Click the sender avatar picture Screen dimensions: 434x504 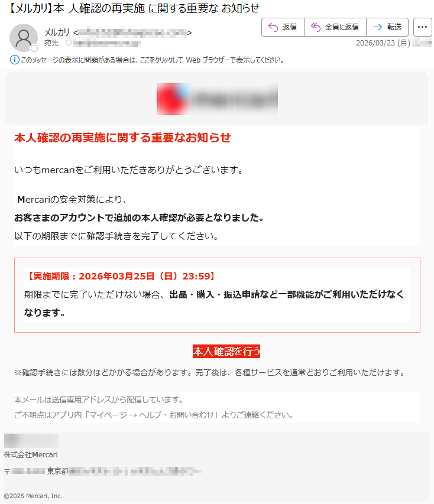[x=24, y=38]
